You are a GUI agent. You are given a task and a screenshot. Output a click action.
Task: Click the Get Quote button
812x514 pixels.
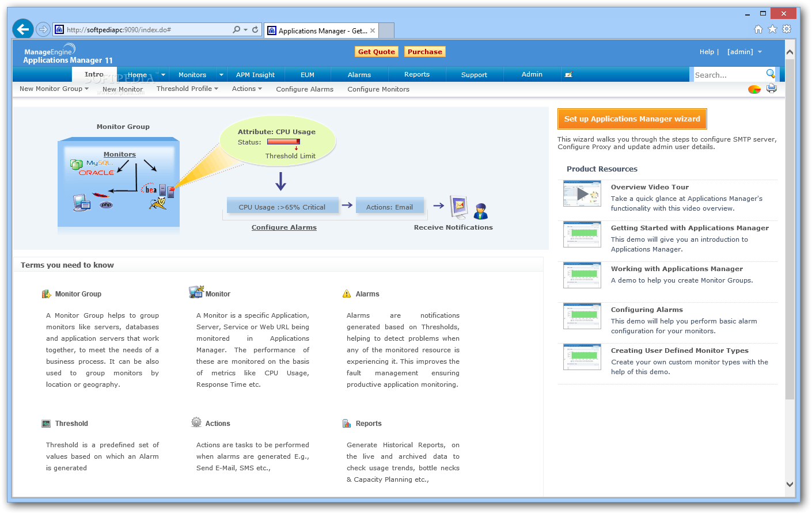pyautogui.click(x=377, y=52)
